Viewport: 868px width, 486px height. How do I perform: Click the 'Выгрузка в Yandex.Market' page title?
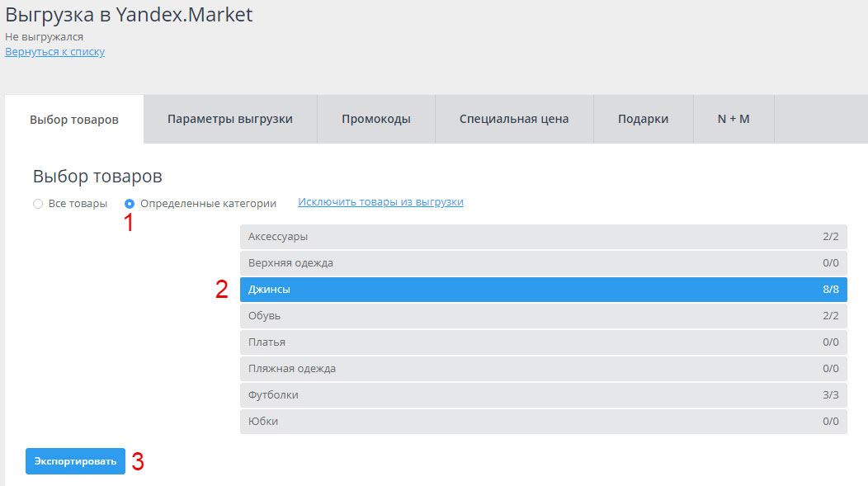point(129,15)
